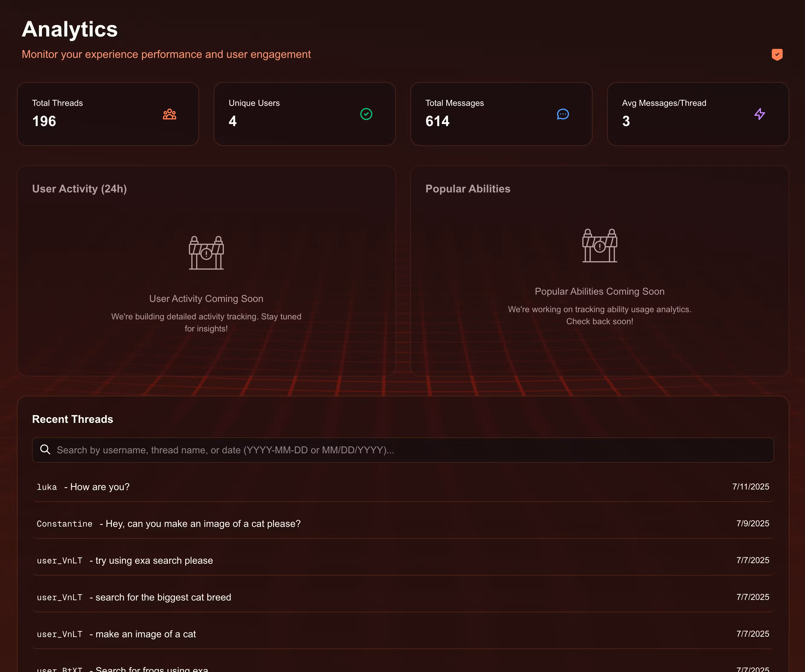Click the orange shield badge icon
Screen dimensions: 805x672
777,55
